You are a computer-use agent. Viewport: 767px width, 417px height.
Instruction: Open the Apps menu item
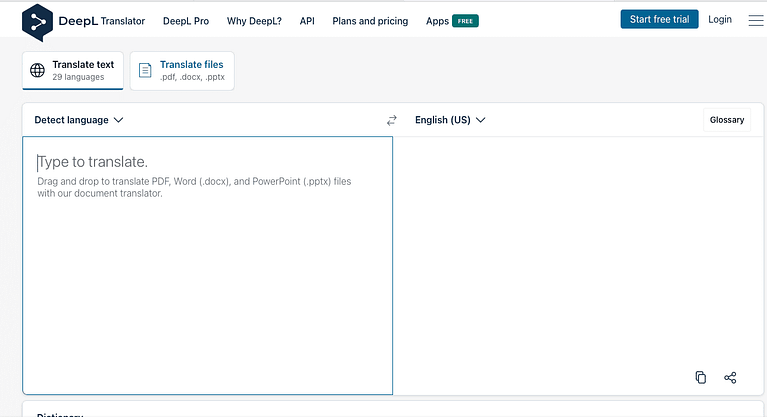pyautogui.click(x=437, y=21)
